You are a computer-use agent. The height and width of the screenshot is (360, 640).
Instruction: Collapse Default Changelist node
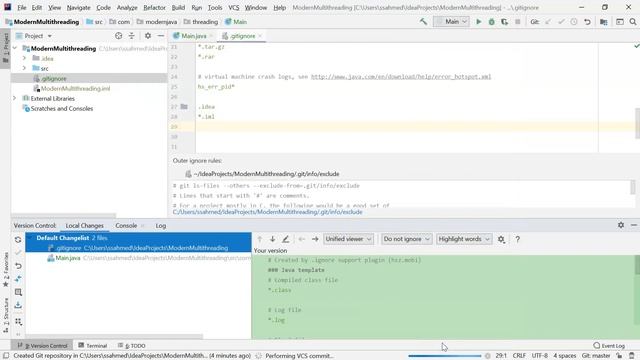(x=30, y=238)
